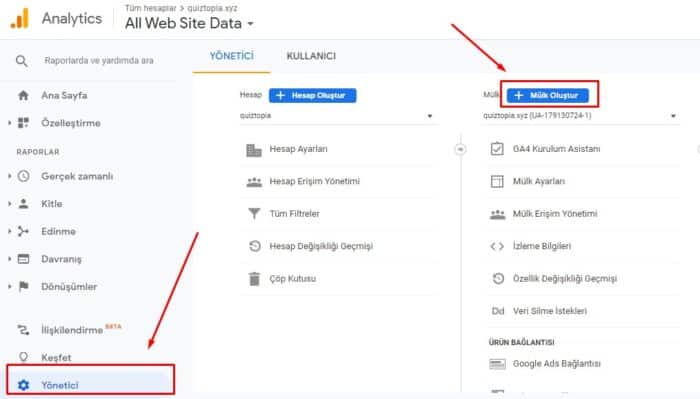Open Hesap Değişikliği Geçmişi history icon

point(254,246)
